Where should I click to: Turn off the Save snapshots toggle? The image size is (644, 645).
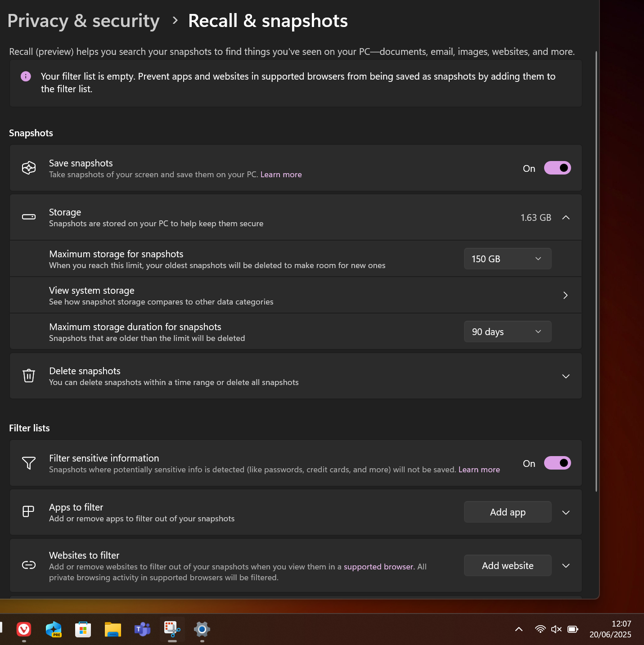(x=557, y=168)
